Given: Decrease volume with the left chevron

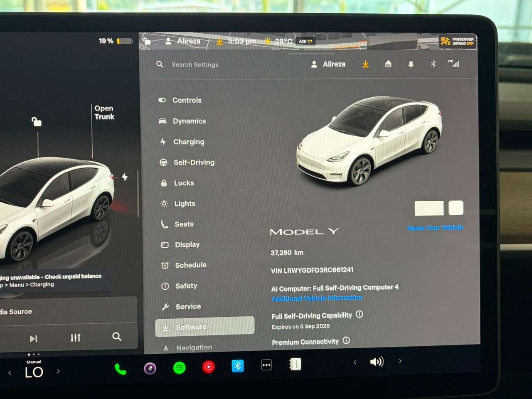Looking at the screenshot, I should click(x=355, y=362).
